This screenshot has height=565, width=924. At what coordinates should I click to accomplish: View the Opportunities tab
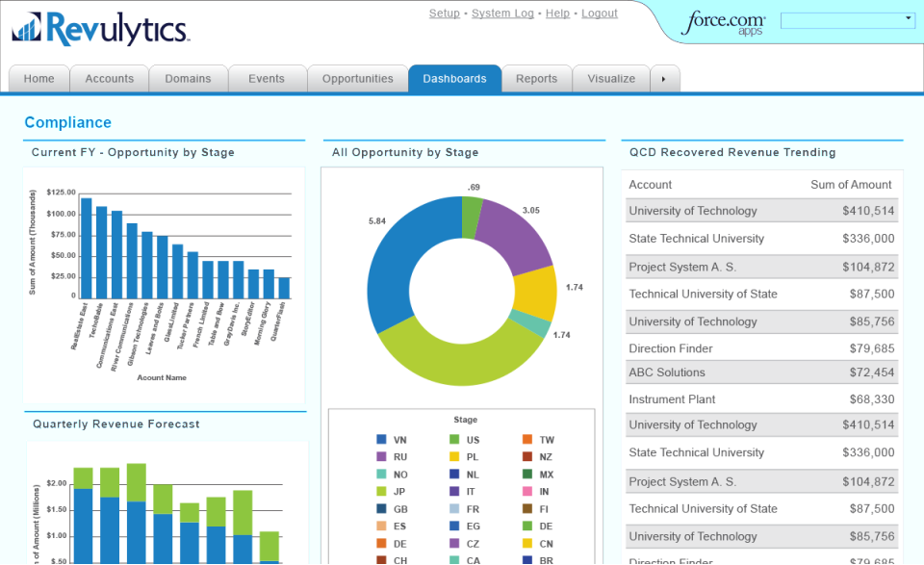357,79
